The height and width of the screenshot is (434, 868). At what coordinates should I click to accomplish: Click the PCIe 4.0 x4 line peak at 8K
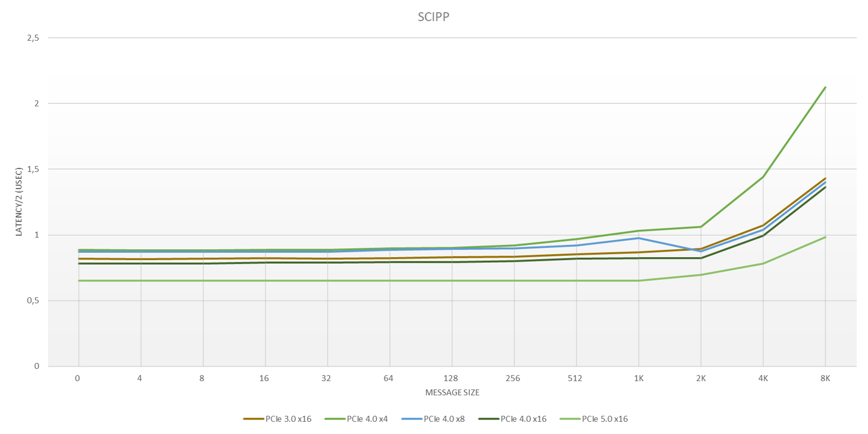click(x=825, y=87)
